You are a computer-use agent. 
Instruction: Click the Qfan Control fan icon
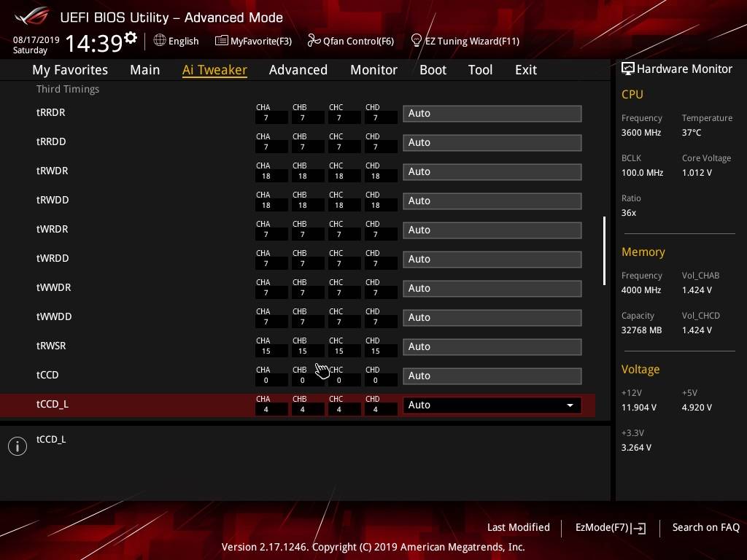point(314,41)
